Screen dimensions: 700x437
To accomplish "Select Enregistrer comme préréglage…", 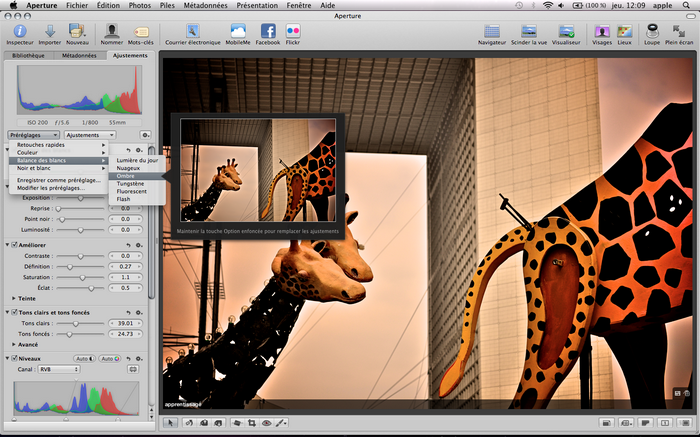I will click(58, 180).
